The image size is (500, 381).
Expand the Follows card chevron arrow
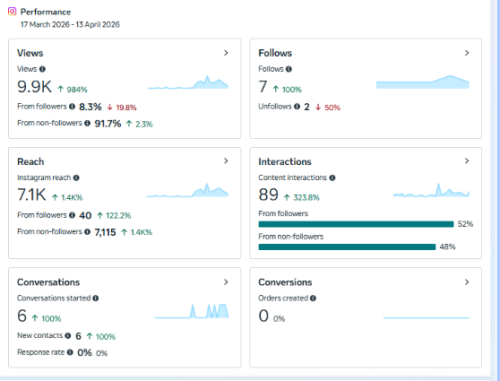(x=467, y=53)
